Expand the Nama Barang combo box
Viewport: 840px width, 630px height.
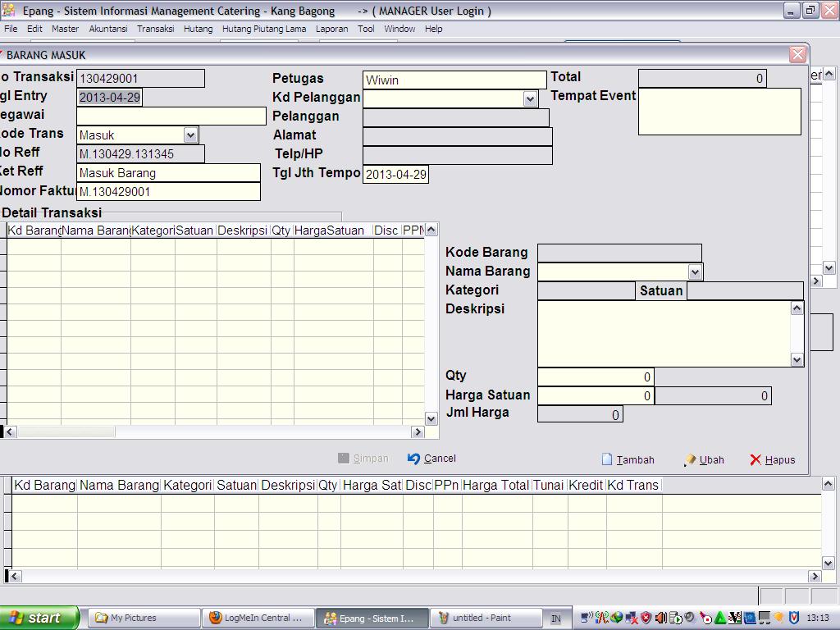point(695,272)
